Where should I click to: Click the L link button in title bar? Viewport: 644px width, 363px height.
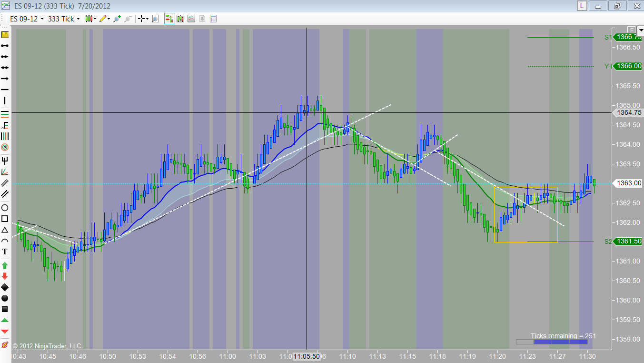coord(582,6)
